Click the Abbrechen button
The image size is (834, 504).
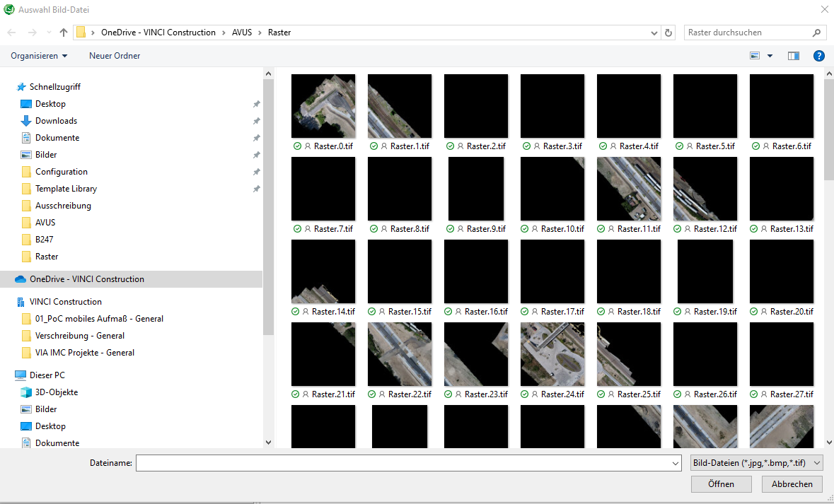[792, 484]
